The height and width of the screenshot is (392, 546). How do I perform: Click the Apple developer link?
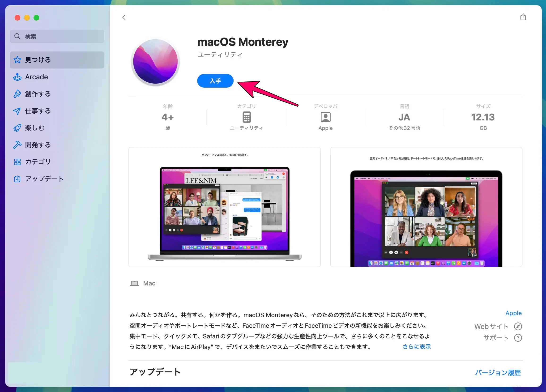pyautogui.click(x=513, y=313)
